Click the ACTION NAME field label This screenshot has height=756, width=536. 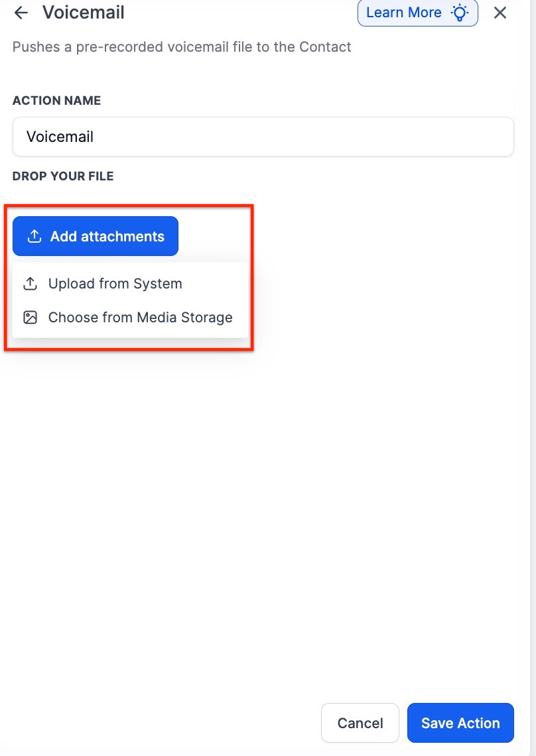click(x=56, y=101)
